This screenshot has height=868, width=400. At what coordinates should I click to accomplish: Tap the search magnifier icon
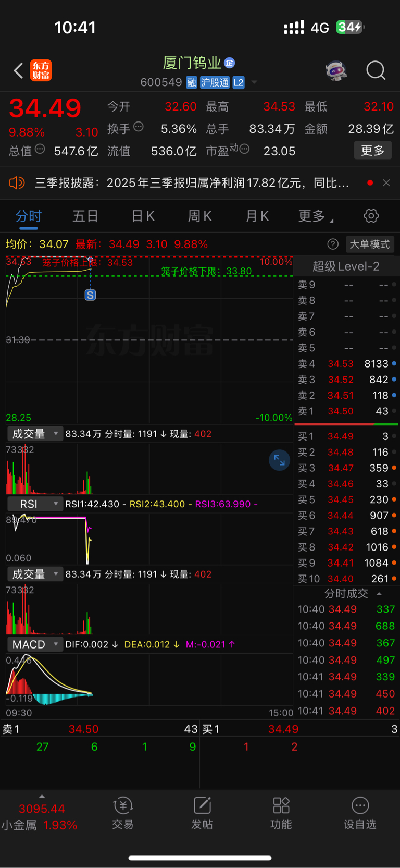[x=376, y=70]
